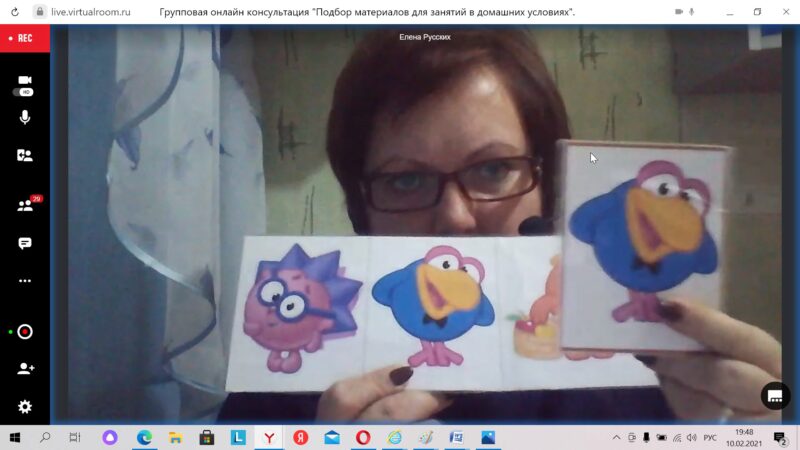Open the room settings gear
Image resolution: width=800 pixels, height=450 pixels.
24,407
